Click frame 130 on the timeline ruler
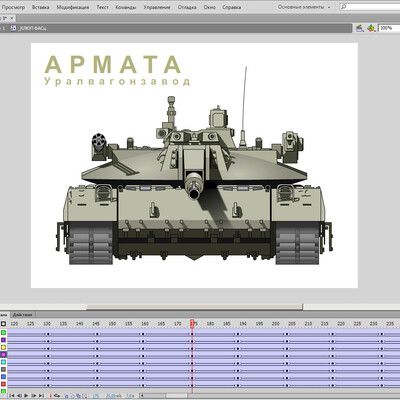Screen dimensions: 400x400 47,324
